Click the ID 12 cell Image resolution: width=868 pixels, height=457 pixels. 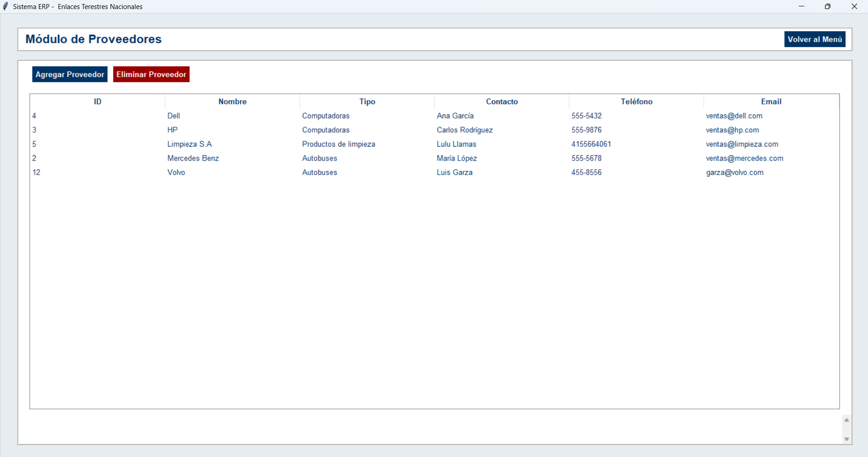tap(37, 172)
